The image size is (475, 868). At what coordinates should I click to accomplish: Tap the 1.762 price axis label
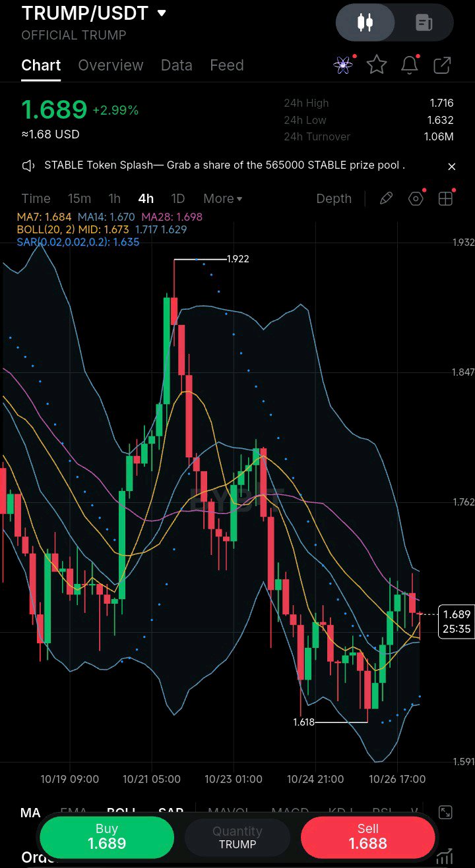(463, 502)
